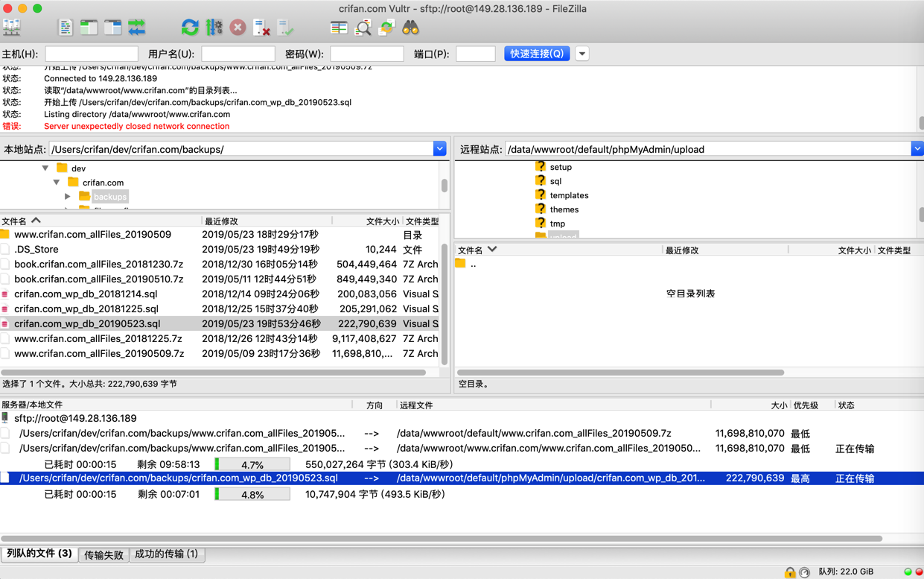Click the dev folder icon in local tree

pos(62,168)
